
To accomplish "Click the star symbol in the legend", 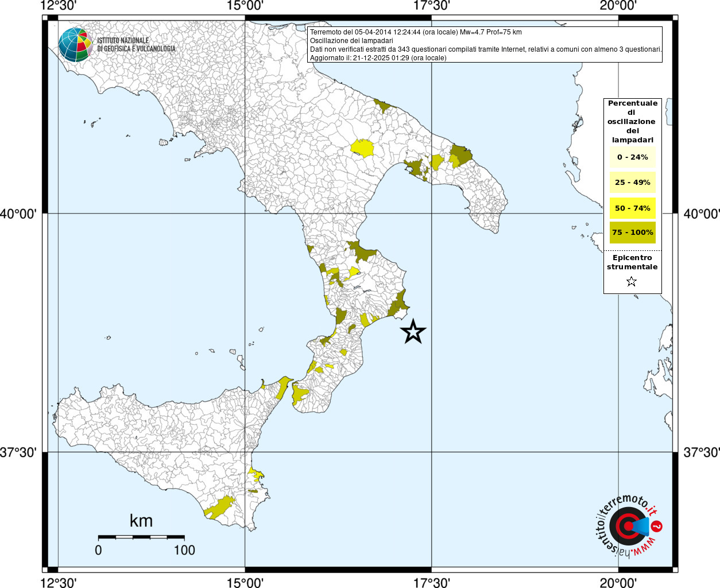I will (632, 281).
